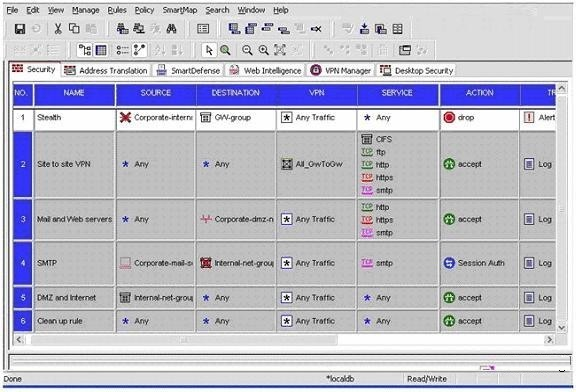
Task: Switch to the SmartDefense tab
Action: 188,71
